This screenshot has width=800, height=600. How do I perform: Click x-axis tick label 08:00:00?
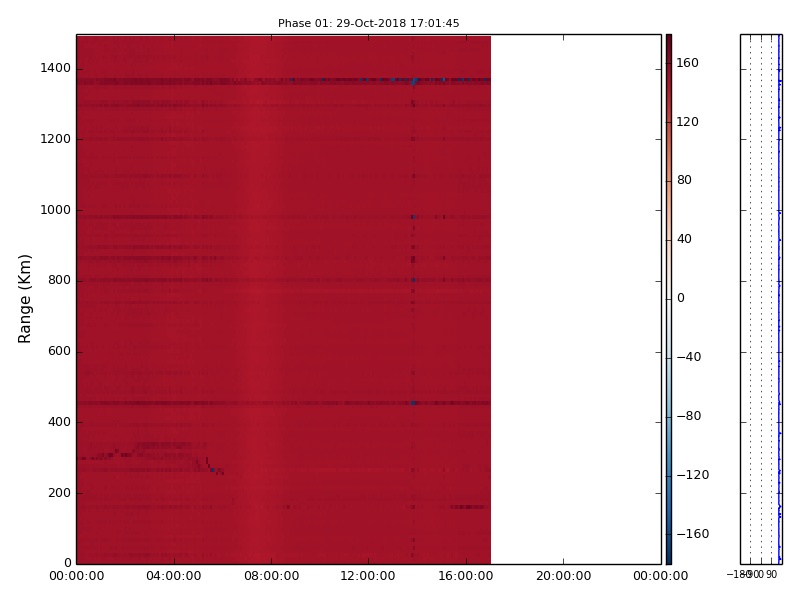[x=271, y=576]
